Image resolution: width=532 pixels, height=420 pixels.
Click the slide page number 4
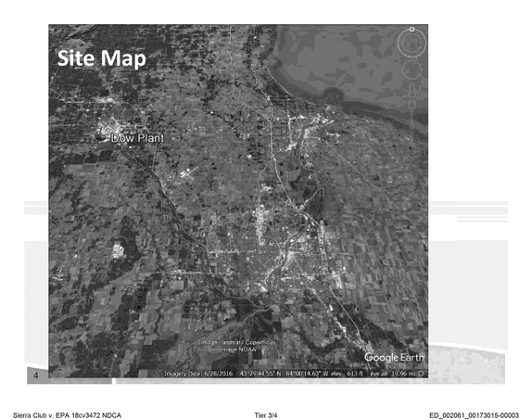tap(36, 375)
